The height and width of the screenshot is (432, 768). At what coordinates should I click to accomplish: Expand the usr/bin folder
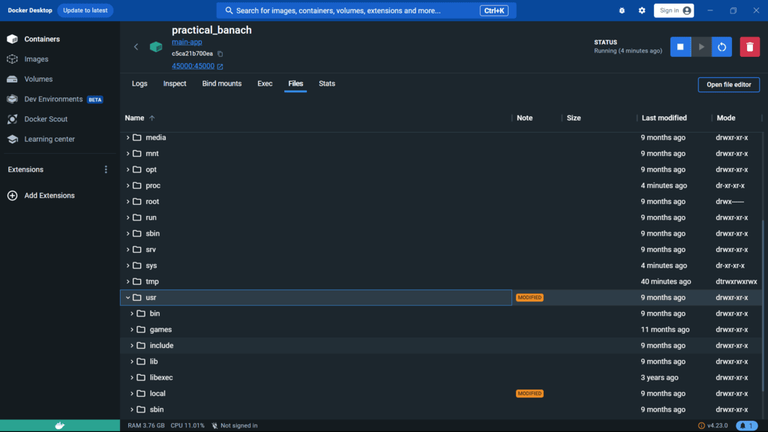132,313
